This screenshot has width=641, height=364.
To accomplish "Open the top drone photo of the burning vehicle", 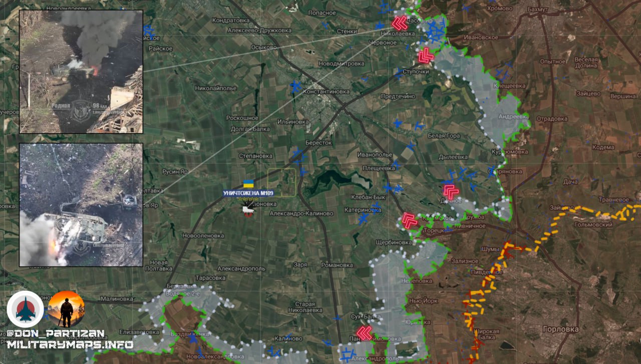I will coord(81,72).
